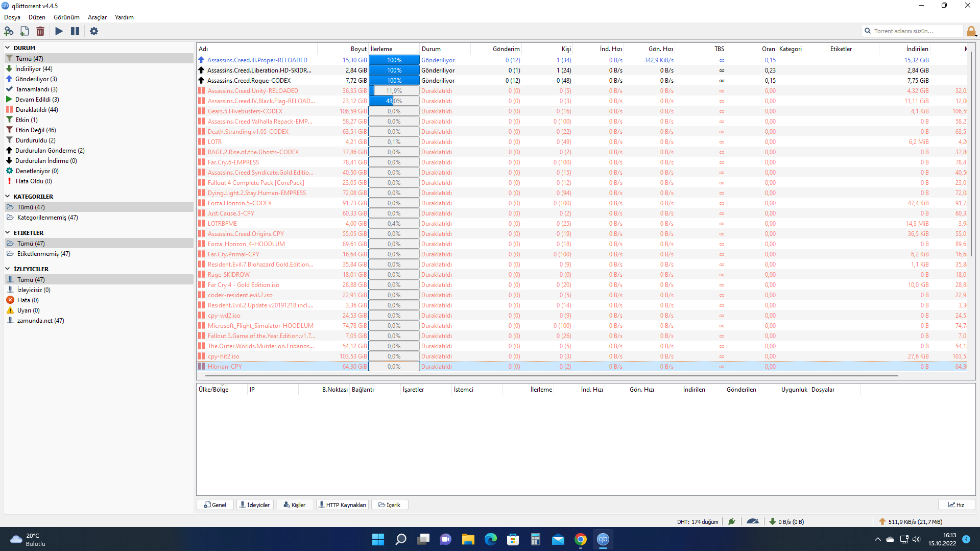Collapse the KATEGORILER sidebar section
Screen dimensions: 980x551
coord(8,196)
